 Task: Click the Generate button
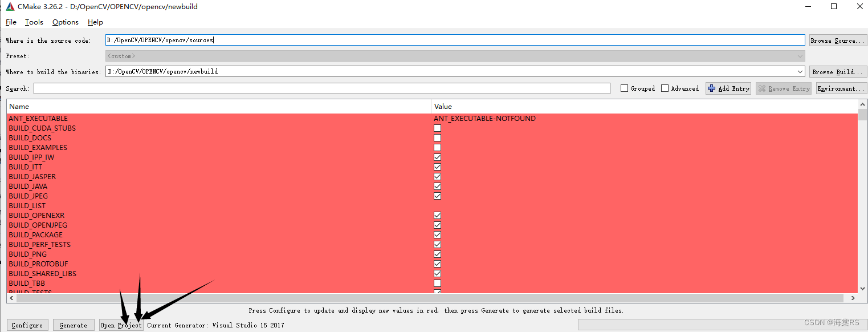coord(74,325)
